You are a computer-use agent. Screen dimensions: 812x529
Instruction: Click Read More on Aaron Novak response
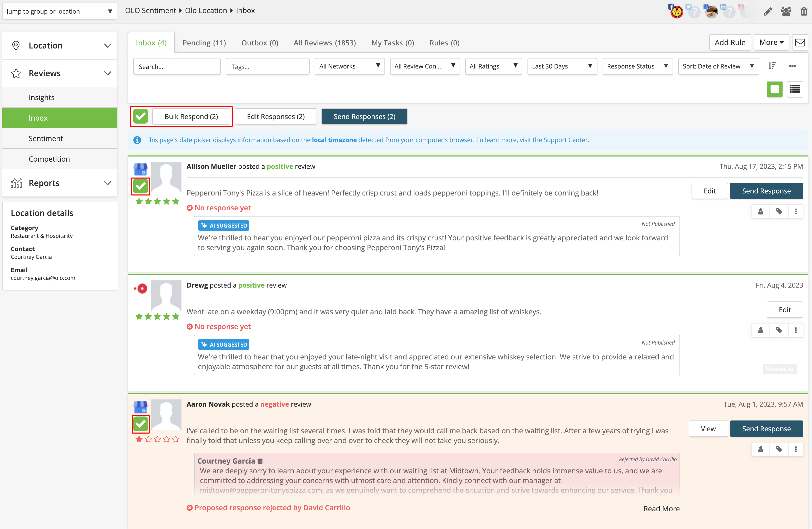point(661,508)
